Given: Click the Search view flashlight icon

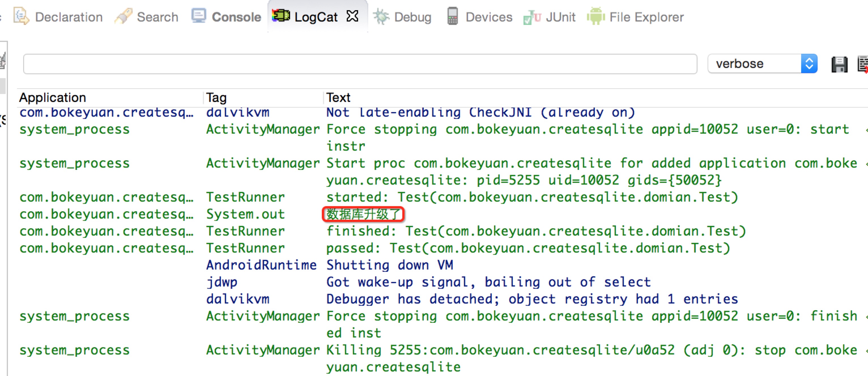Looking at the screenshot, I should coord(123,16).
